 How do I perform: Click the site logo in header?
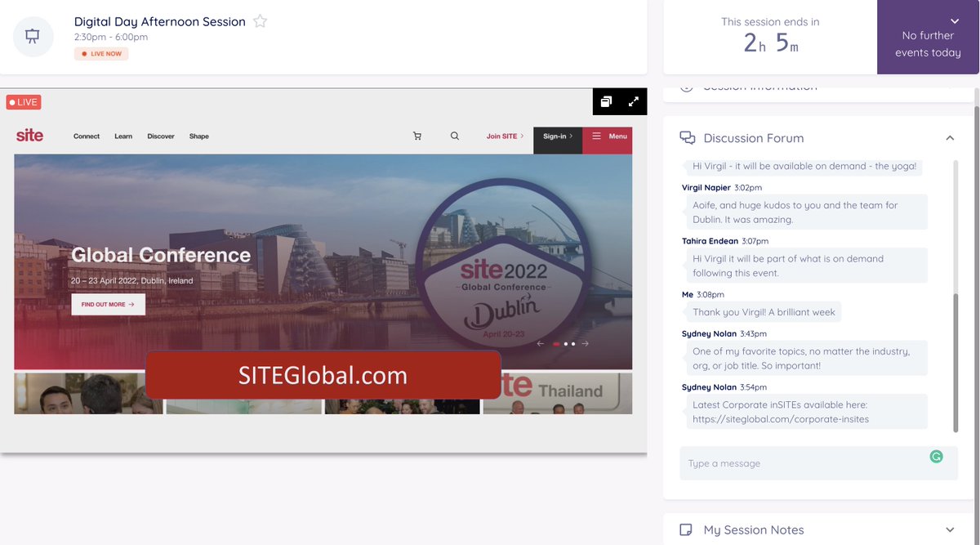pyautogui.click(x=29, y=136)
